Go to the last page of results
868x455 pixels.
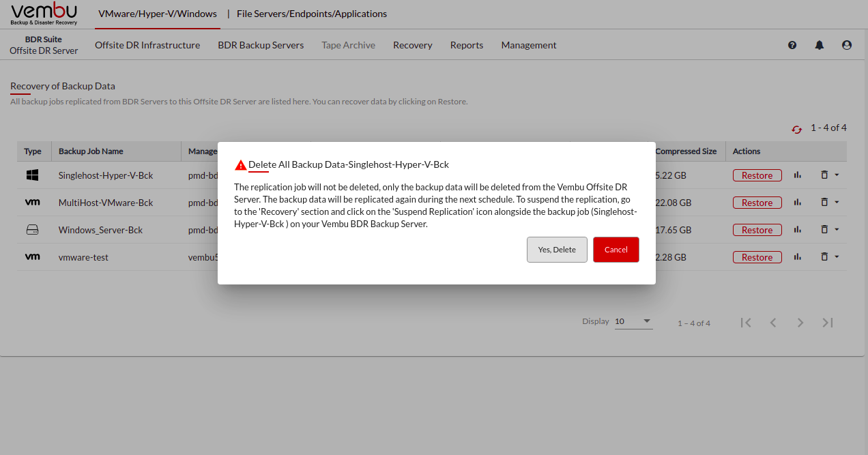coord(828,323)
